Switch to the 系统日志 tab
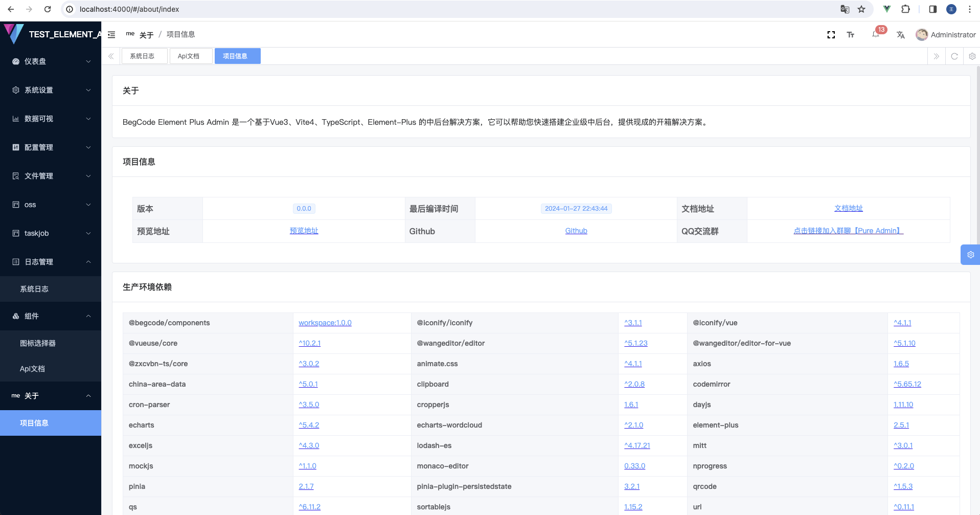This screenshot has height=515, width=980. click(x=143, y=56)
